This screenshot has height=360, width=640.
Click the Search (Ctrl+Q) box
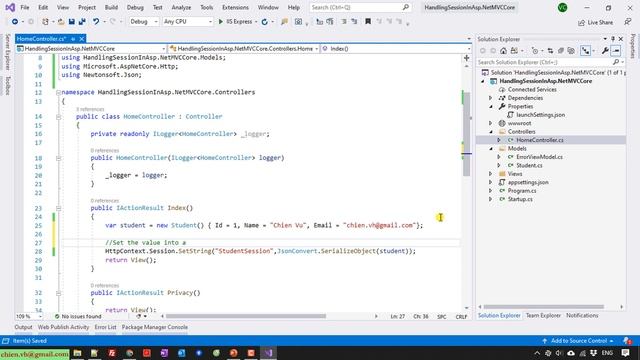[360, 7]
